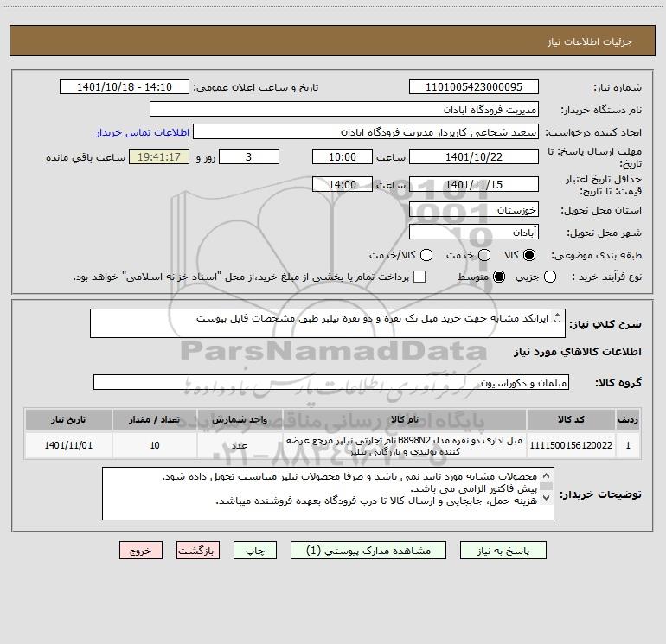Choose the جزیی purchase type radio

click(550, 277)
